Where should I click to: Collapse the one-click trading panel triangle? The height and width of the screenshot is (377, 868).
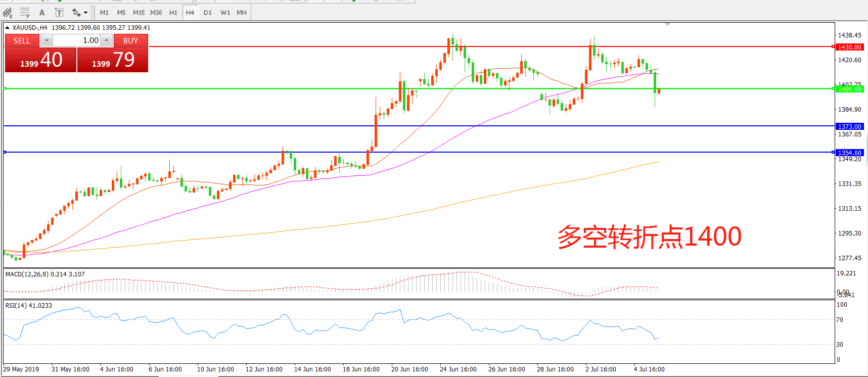[8, 28]
